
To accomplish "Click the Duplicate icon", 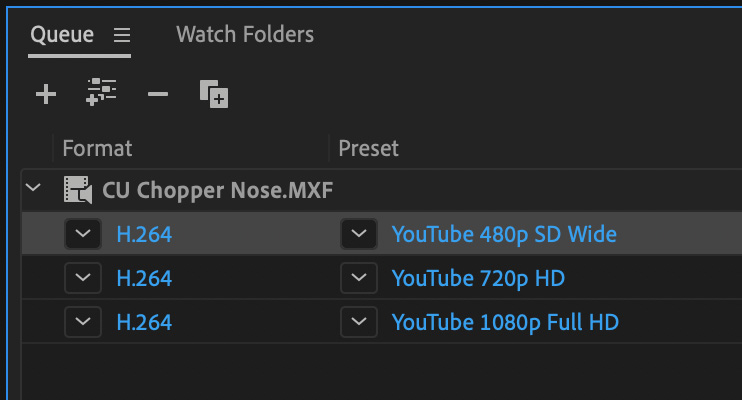I will (214, 94).
